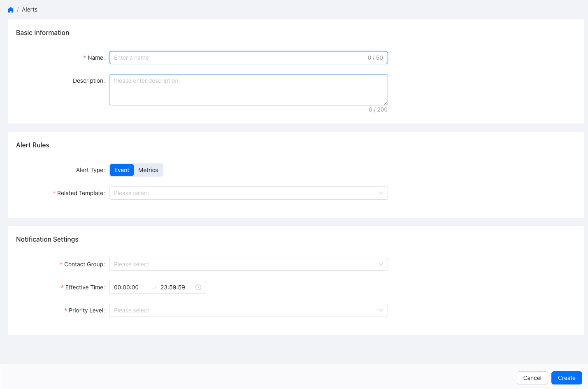Click the Contact Group chevron arrow
The image size is (588, 389).
tap(381, 264)
